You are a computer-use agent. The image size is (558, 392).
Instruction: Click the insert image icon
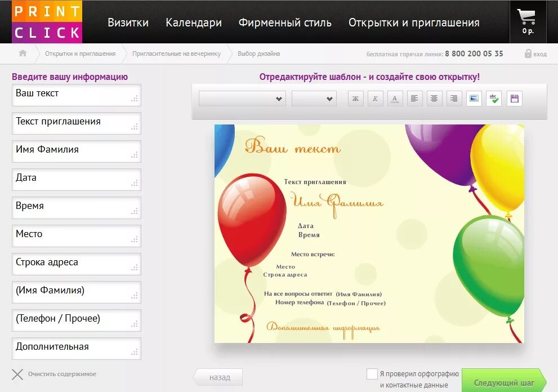pos(474,99)
